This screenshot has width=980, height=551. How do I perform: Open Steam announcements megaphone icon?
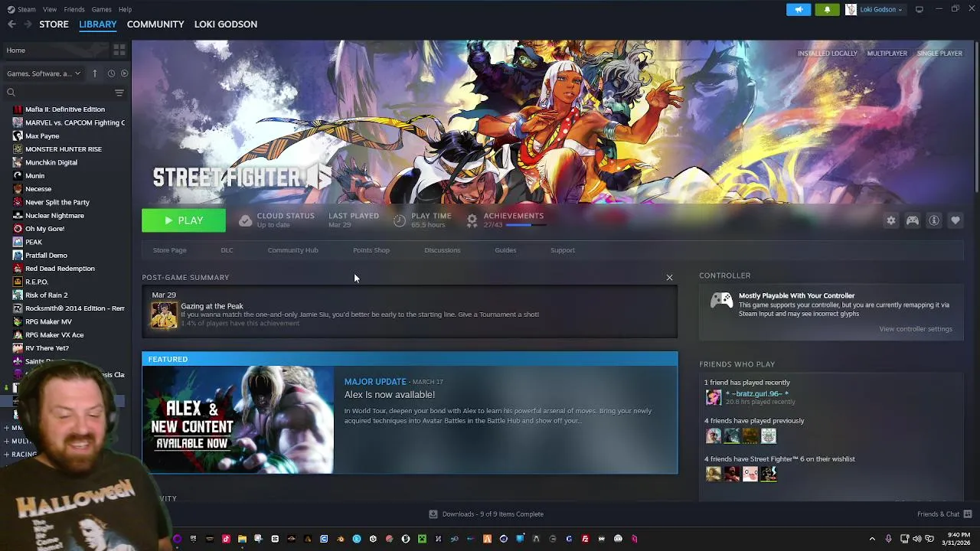[799, 9]
